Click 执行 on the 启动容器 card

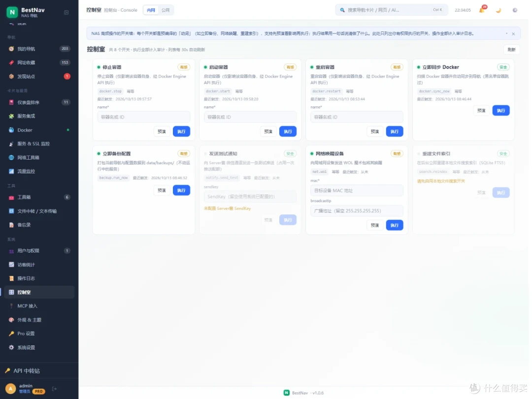288,132
